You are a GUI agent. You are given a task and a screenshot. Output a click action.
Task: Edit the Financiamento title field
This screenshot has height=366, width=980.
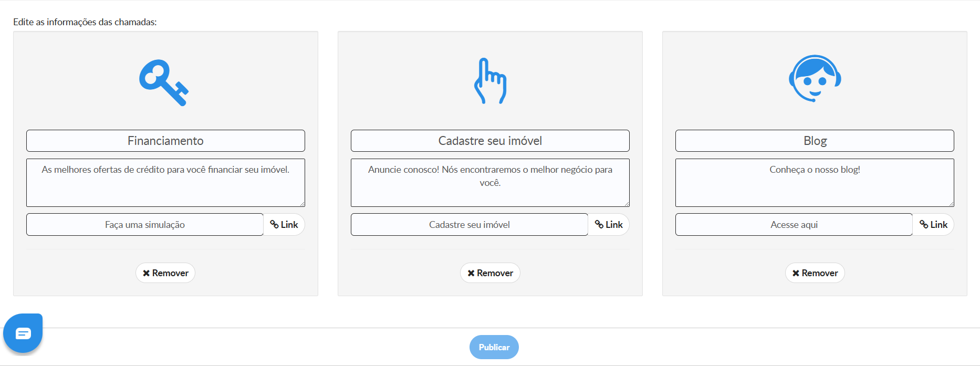pos(165,141)
